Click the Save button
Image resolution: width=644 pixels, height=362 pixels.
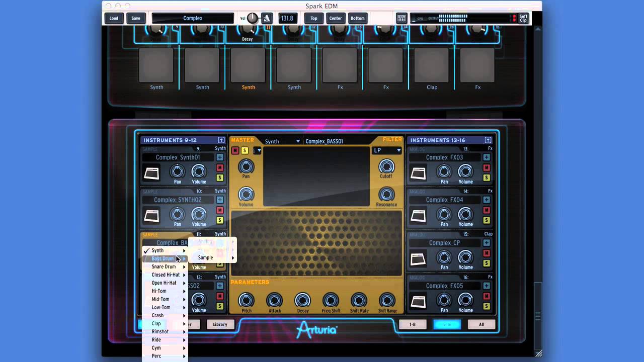click(x=136, y=18)
